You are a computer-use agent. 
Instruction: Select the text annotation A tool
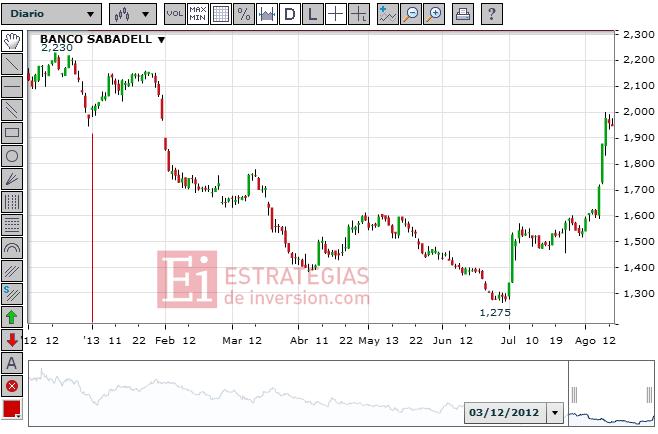click(x=12, y=363)
